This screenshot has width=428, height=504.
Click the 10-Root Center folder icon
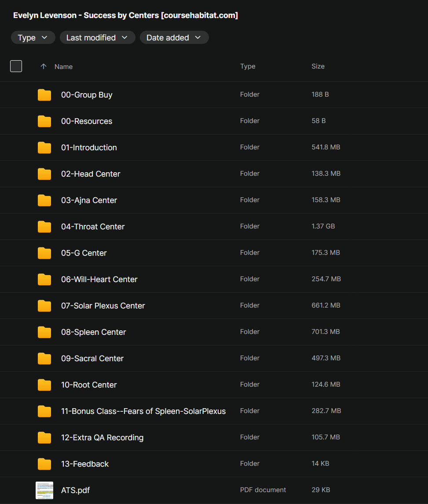tap(44, 385)
